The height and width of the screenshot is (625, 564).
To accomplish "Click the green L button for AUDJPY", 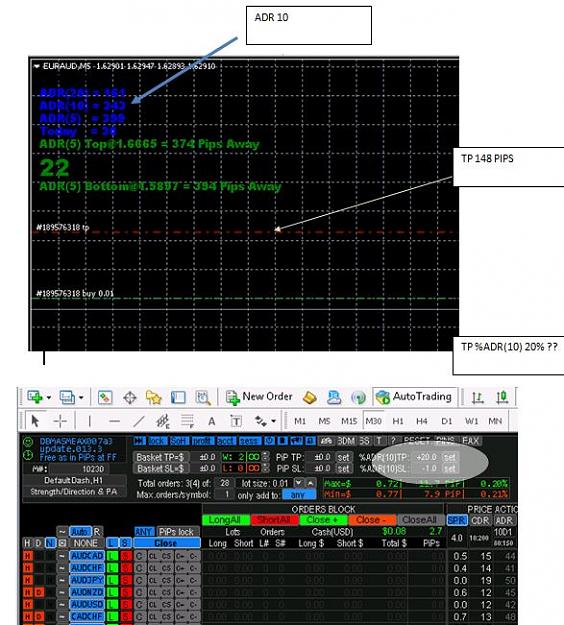I will coord(112,580).
